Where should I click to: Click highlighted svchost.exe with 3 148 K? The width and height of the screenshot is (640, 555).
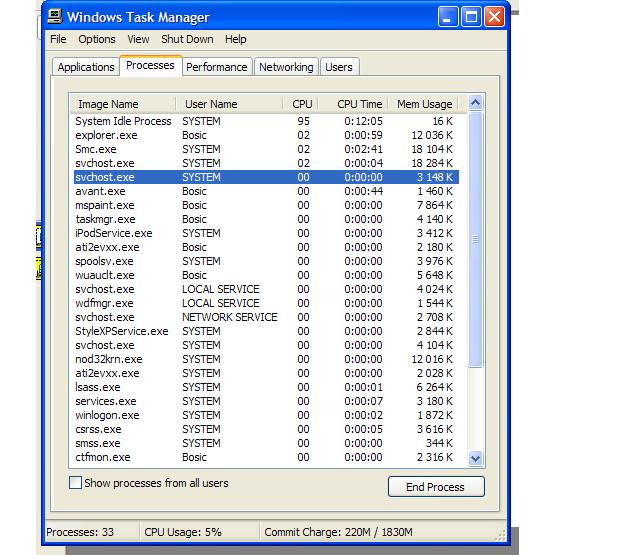pyautogui.click(x=266, y=177)
